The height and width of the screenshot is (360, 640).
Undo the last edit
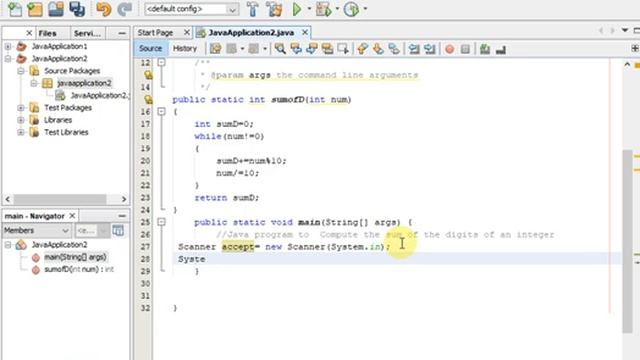point(104,9)
